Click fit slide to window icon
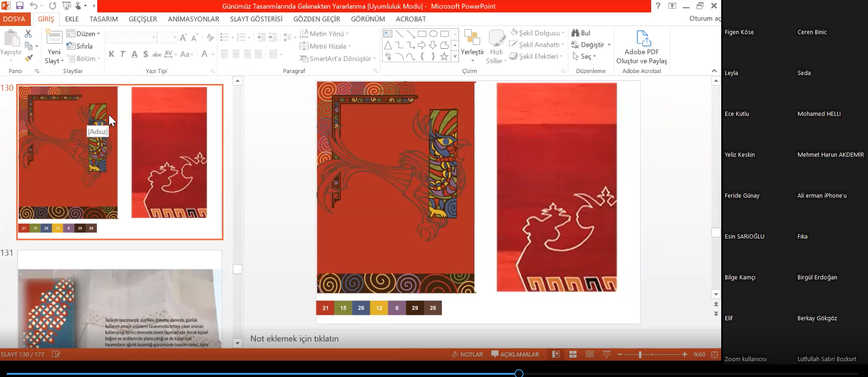The height and width of the screenshot is (377, 868). coord(714,354)
